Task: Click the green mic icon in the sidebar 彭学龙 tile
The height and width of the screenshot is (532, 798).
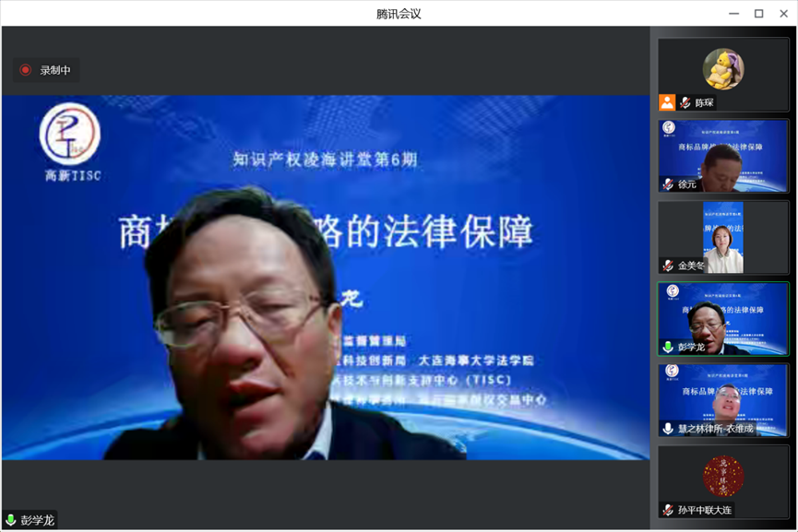Action: 668,348
